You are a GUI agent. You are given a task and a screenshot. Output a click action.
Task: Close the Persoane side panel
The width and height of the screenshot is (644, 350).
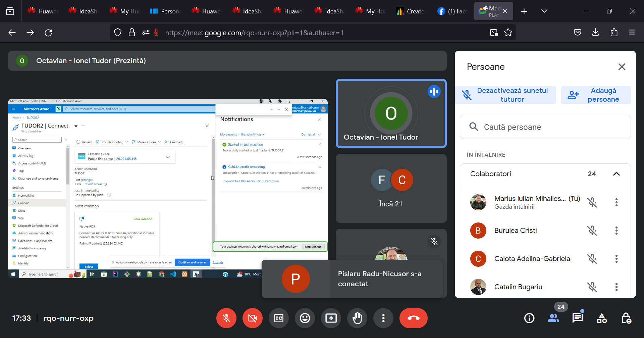(622, 67)
